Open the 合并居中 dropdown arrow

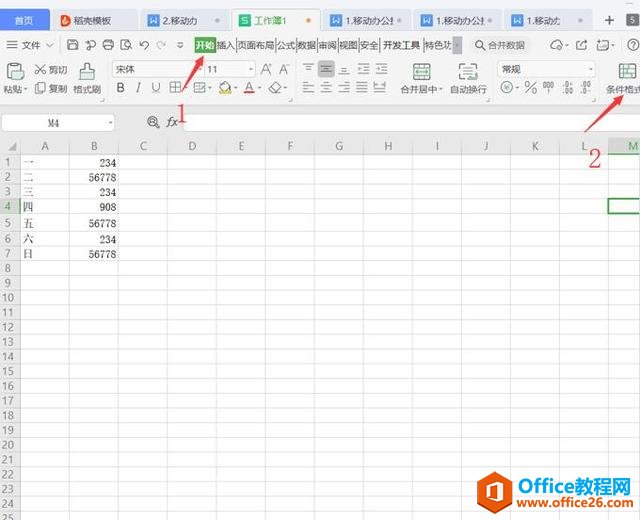click(441, 89)
